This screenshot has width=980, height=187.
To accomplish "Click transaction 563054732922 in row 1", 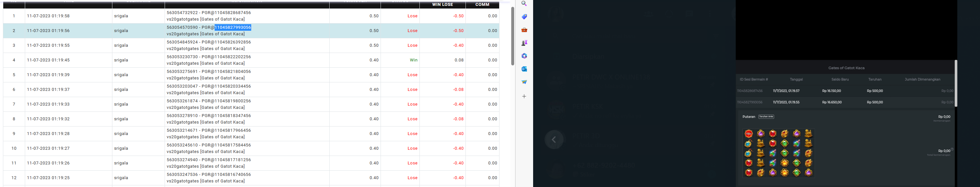I will click(182, 12).
